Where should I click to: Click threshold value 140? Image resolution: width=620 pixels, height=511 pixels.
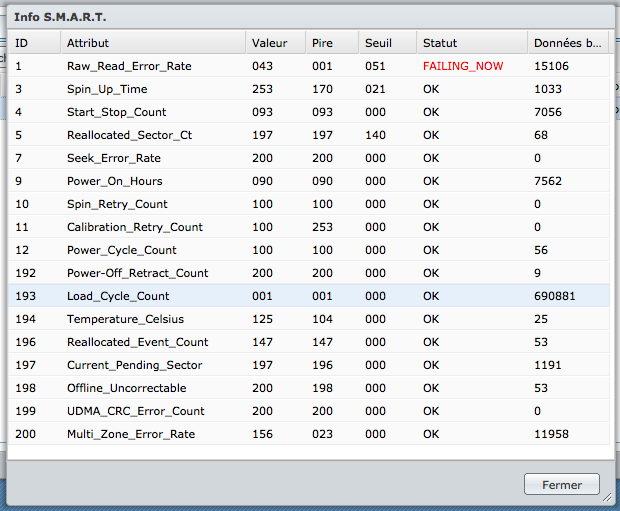point(375,135)
